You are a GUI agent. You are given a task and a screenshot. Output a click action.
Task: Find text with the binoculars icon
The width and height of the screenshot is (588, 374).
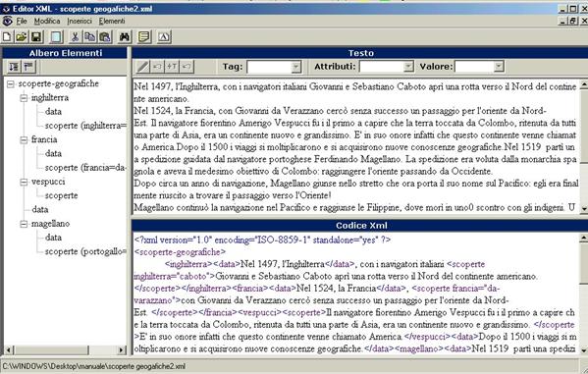pos(125,36)
